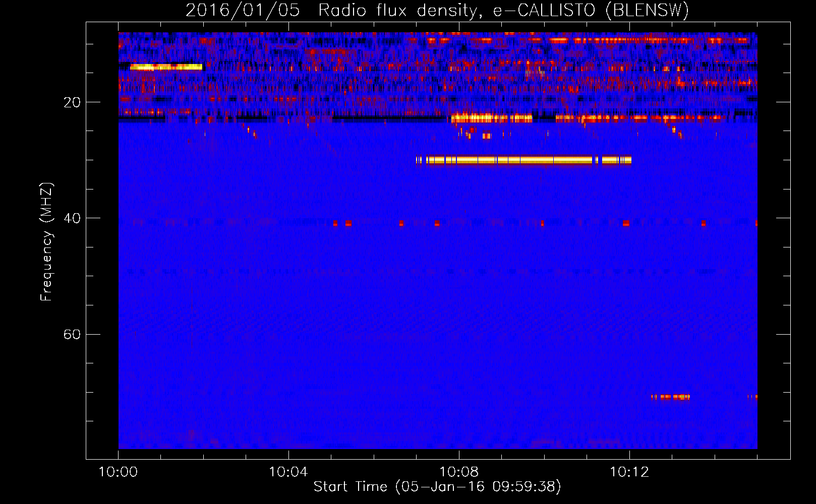Screen dimensions: 816x504
Task: Click the '10:04' time axis tick label
Action: 288,472
